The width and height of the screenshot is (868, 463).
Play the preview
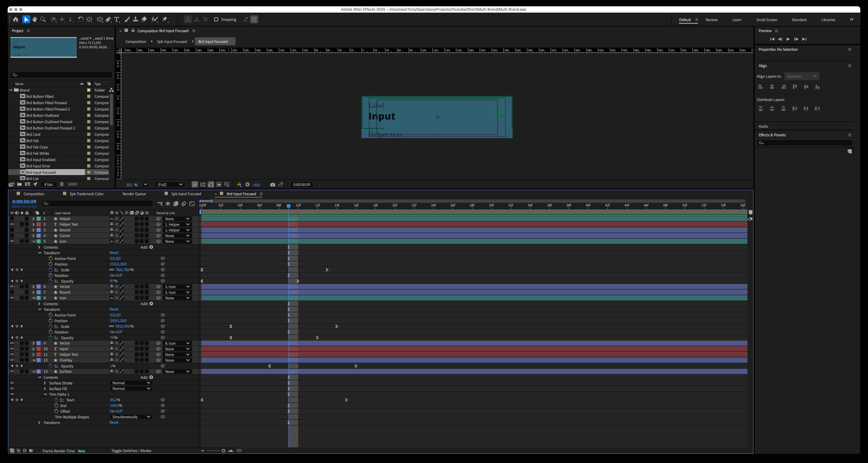[788, 39]
